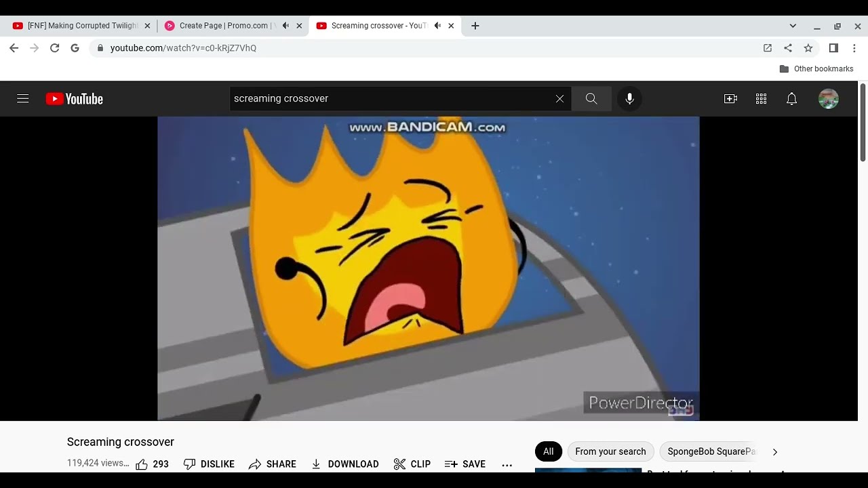Open a new browser tab
This screenshot has height=488, width=868.
coord(475,26)
